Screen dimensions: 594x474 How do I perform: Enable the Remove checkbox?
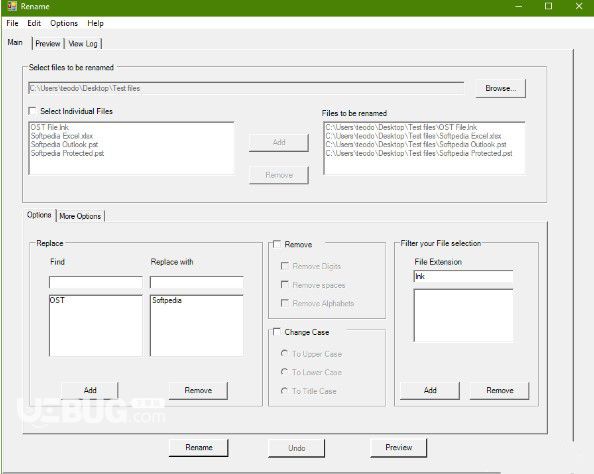(x=277, y=244)
